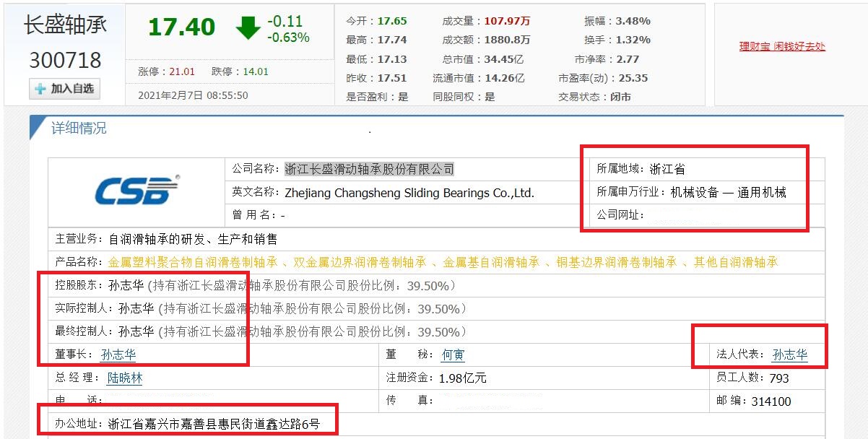Click 昨收 value 17.51
Screen dimensions: 868x439
(393, 78)
